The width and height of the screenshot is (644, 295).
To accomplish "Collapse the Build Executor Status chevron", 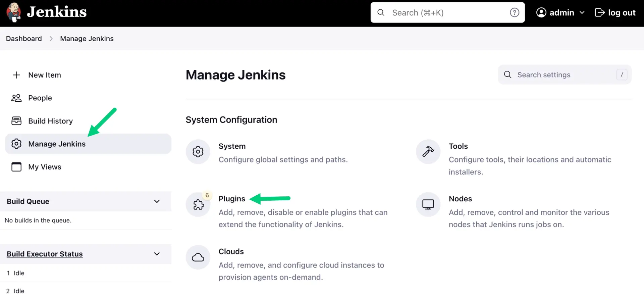I will pyautogui.click(x=157, y=254).
